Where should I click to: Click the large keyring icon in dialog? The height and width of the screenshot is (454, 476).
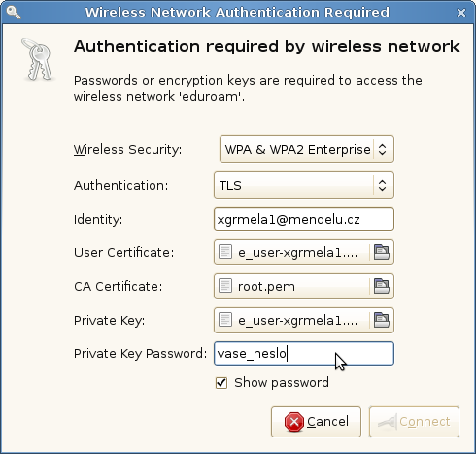click(38, 59)
